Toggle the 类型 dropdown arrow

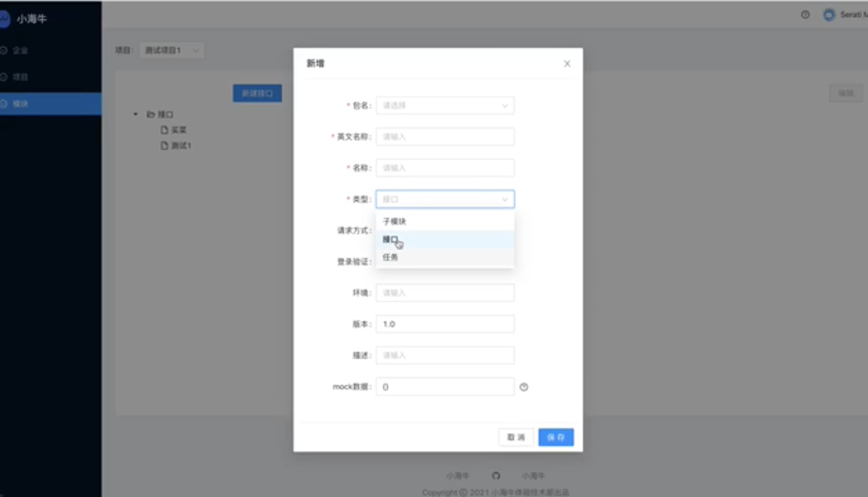pyautogui.click(x=505, y=199)
